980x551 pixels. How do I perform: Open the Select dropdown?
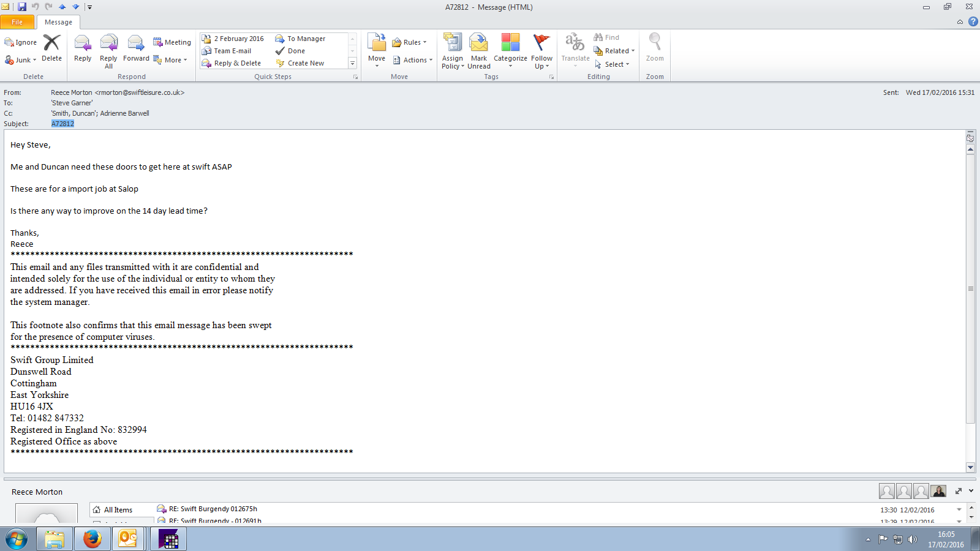click(x=612, y=64)
